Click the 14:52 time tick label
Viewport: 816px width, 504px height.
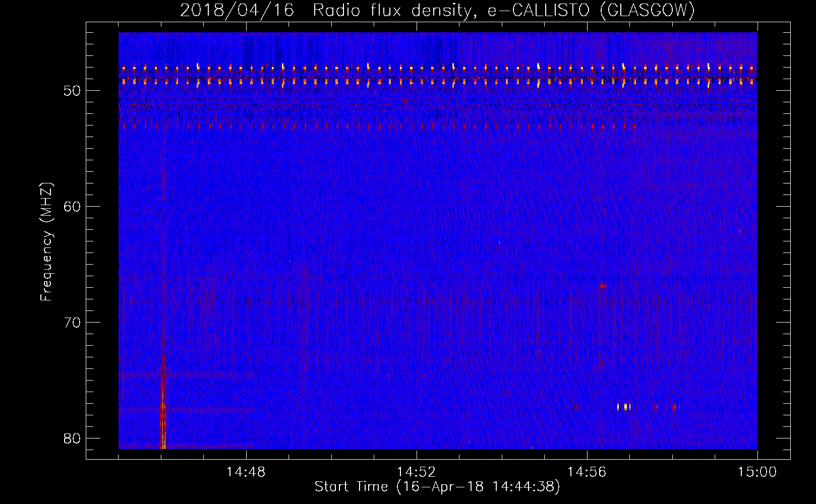[x=416, y=472]
